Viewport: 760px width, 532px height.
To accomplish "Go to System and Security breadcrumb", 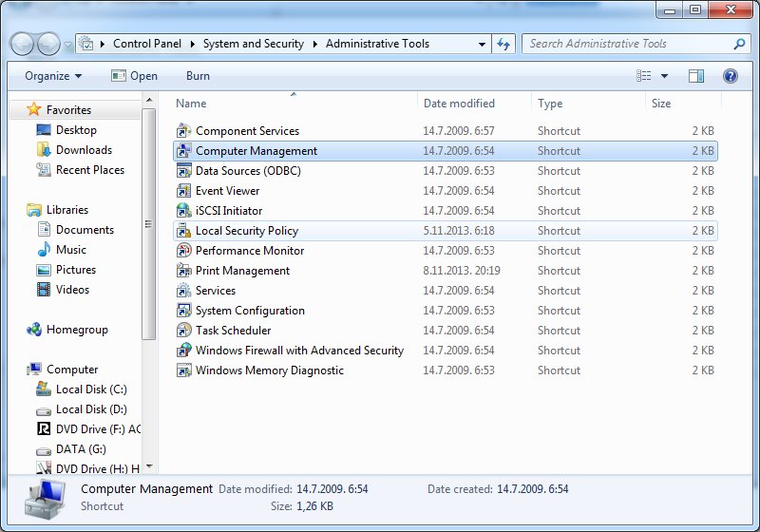I will pyautogui.click(x=253, y=44).
